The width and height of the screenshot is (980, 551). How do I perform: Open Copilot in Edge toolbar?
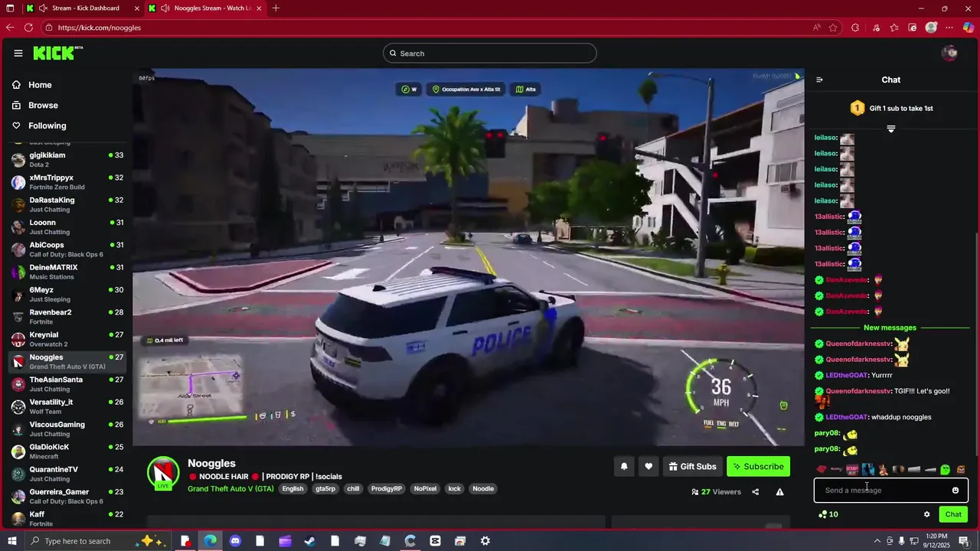click(x=969, y=28)
